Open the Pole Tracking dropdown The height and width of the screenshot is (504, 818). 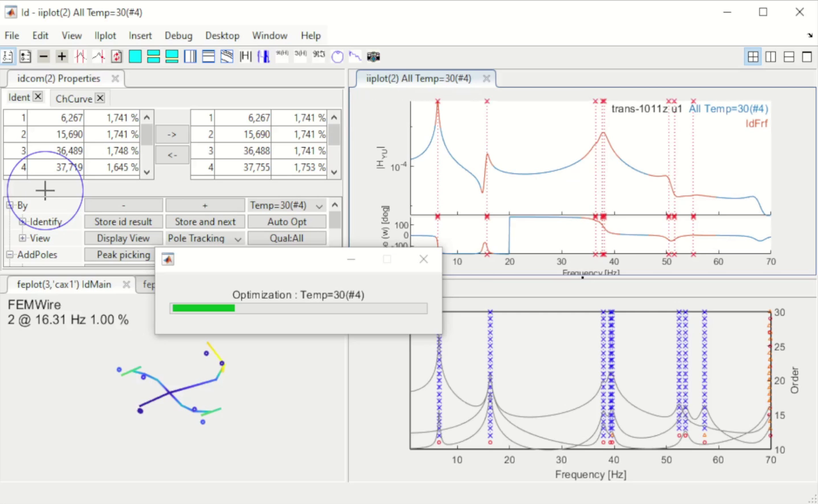pos(204,238)
